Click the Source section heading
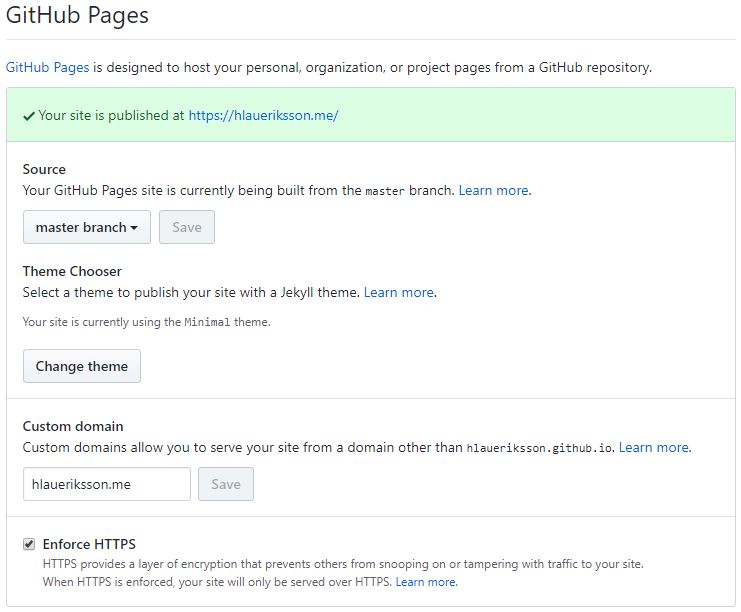Image resolution: width=741 pixels, height=612 pixels. tap(44, 170)
